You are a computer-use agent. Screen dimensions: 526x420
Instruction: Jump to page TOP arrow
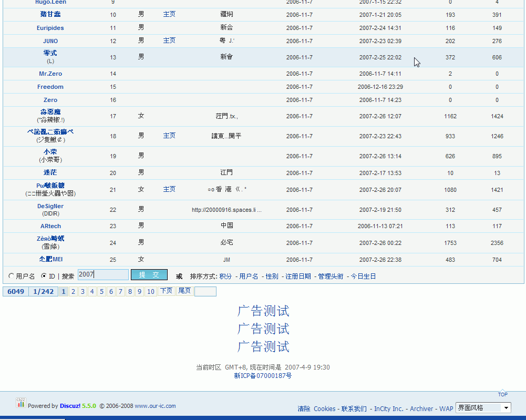tap(502, 394)
